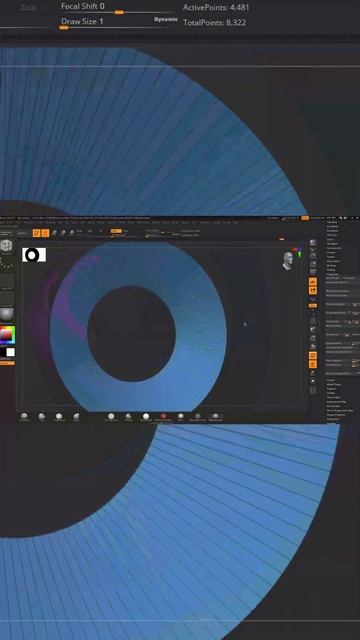
Task: Select the red brush icon in bottom shelf
Action: [x=163, y=416]
